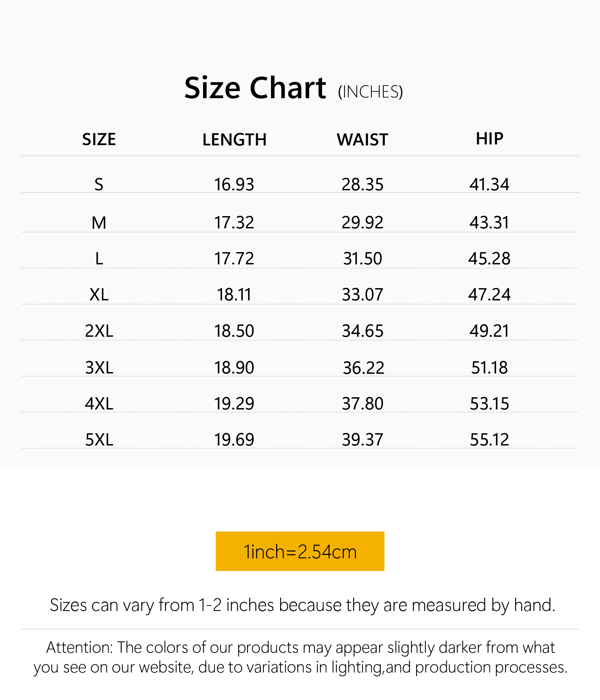This screenshot has width=600, height=700.
Task: Select the 2XL size row label
Action: [x=99, y=331]
